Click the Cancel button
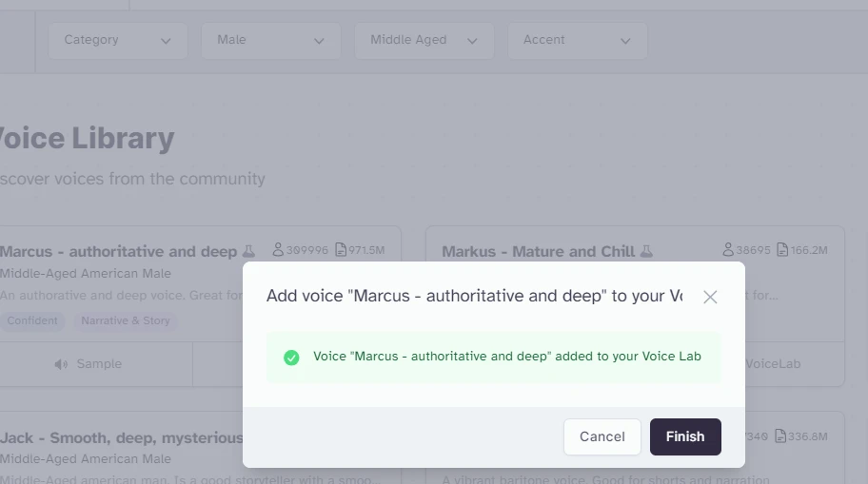This screenshot has width=868, height=484. [x=602, y=436]
